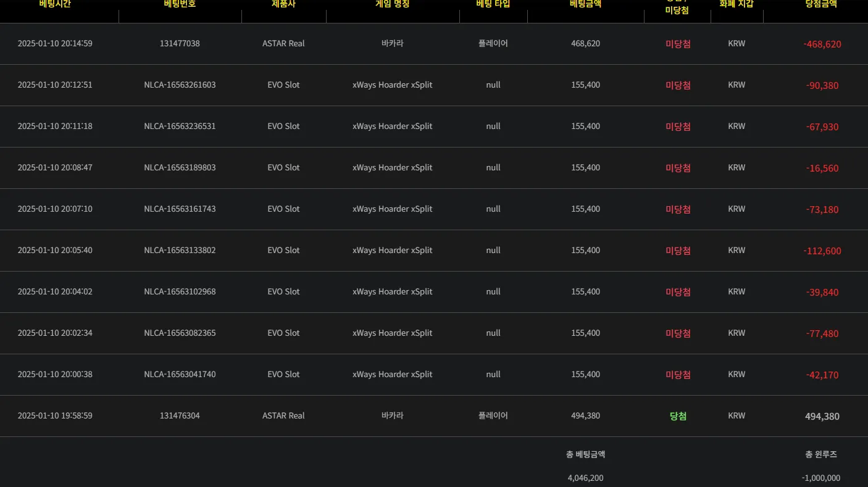This screenshot has height=487, width=868.
Task: Select bet time 2025-01-10 20:11:18
Action: coord(55,127)
